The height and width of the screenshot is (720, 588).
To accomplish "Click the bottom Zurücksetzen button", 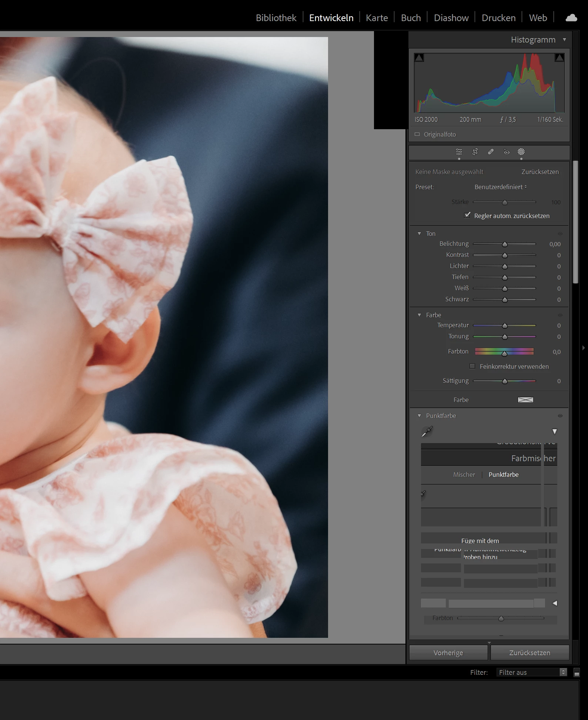I will pyautogui.click(x=530, y=653).
